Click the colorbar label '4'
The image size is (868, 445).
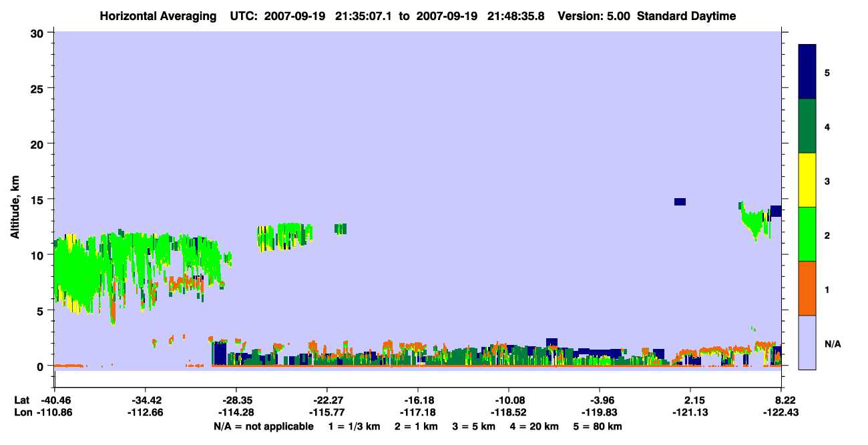click(827, 127)
